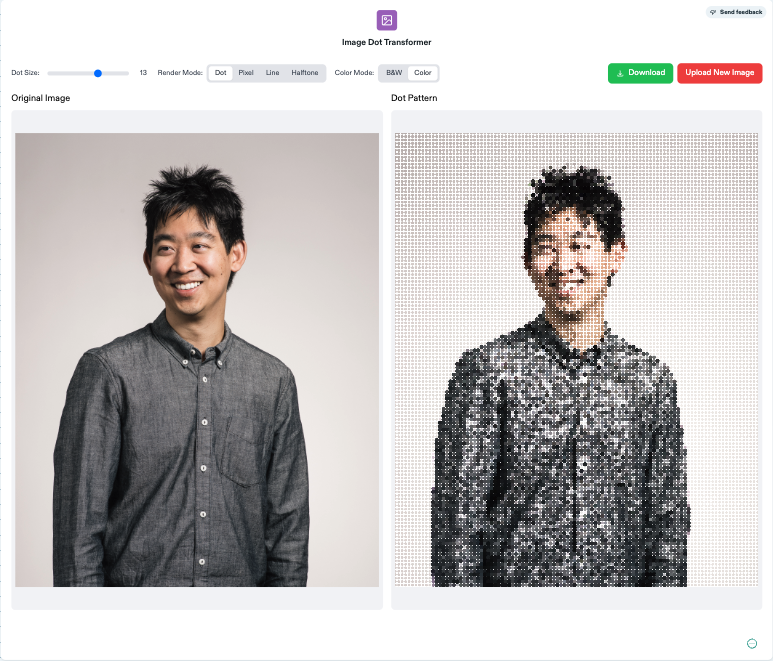The width and height of the screenshot is (773, 661).
Task: Switch color mode to B&W
Action: point(394,73)
